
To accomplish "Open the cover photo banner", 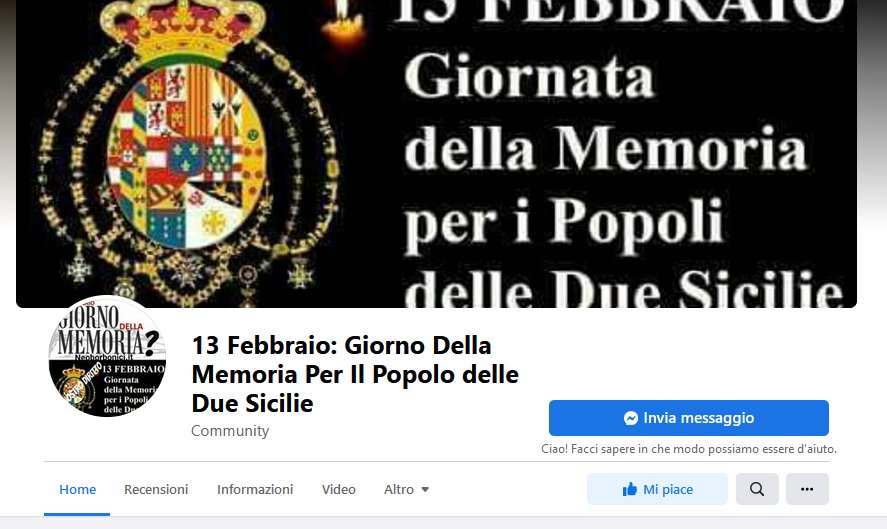I will tap(436, 154).
